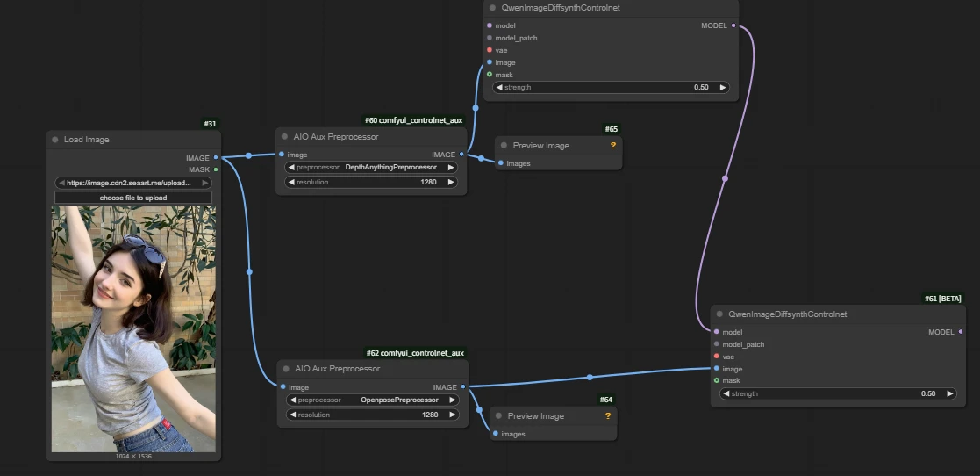Click the image input port on top Qwen node
This screenshot has width=980, height=476.
[x=490, y=62]
